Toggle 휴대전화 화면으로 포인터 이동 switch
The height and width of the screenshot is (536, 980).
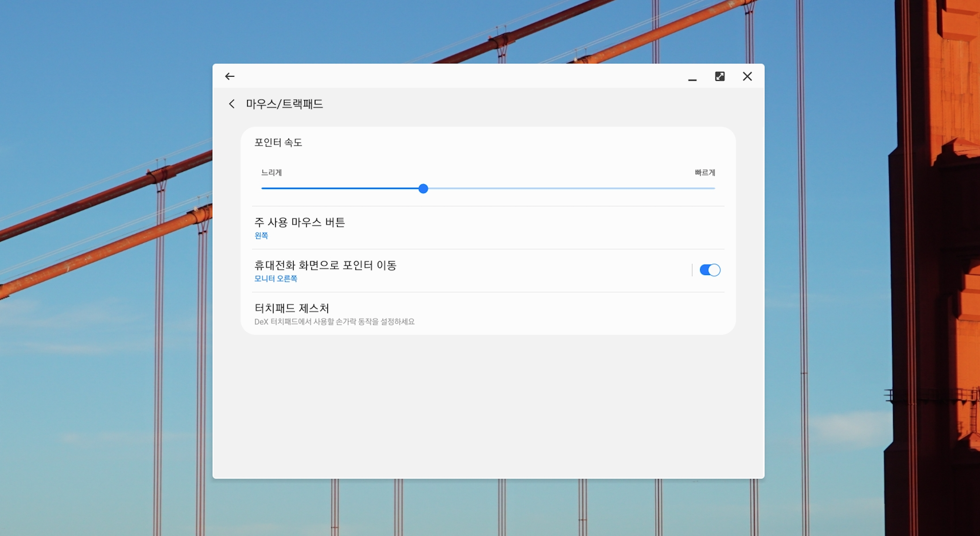710,270
